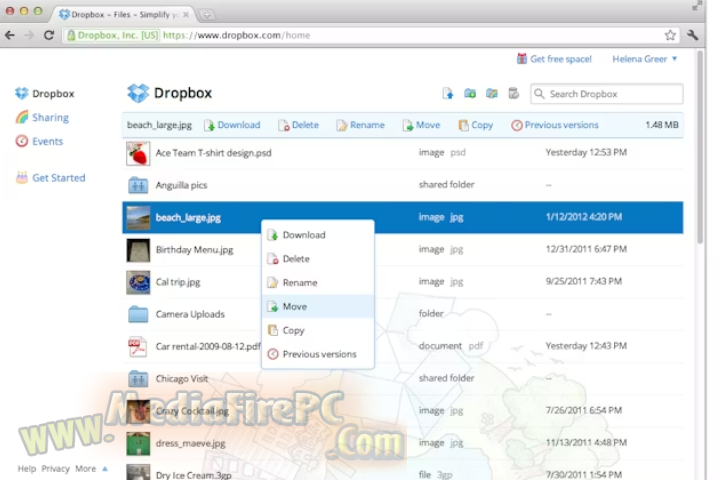Click the bookmark star in the address bar

point(670,35)
